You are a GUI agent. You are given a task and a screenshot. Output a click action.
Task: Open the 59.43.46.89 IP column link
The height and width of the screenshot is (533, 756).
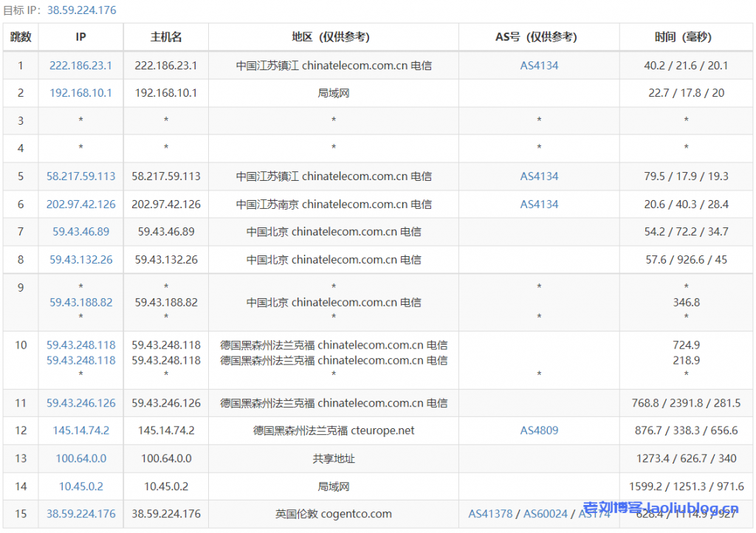pyautogui.click(x=80, y=232)
